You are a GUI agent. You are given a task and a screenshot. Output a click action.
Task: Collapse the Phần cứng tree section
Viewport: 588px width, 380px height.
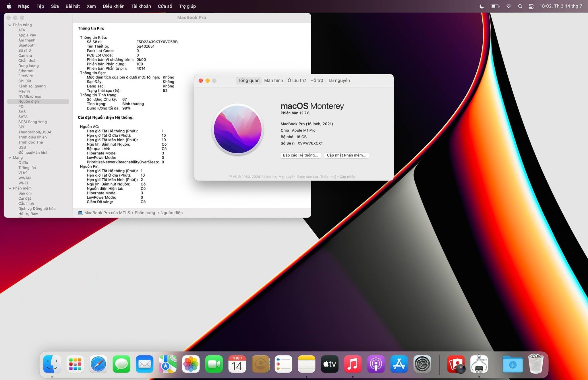[x=10, y=25]
